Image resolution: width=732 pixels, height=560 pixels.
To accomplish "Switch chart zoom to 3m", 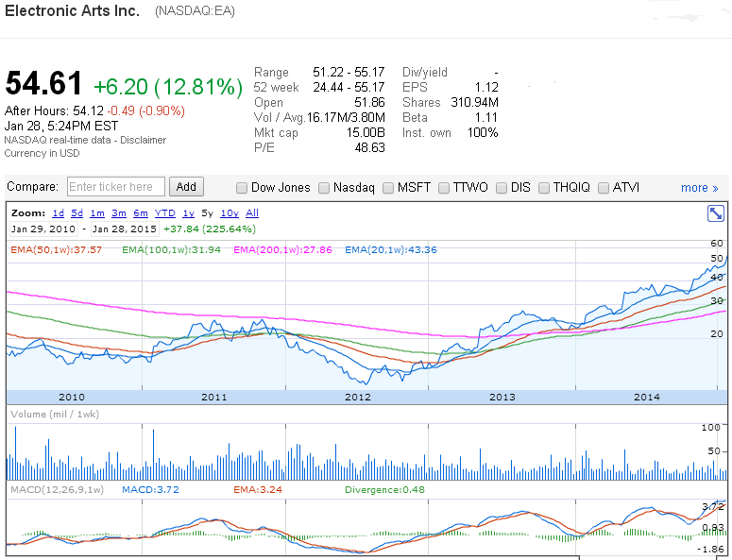I will pos(119,213).
